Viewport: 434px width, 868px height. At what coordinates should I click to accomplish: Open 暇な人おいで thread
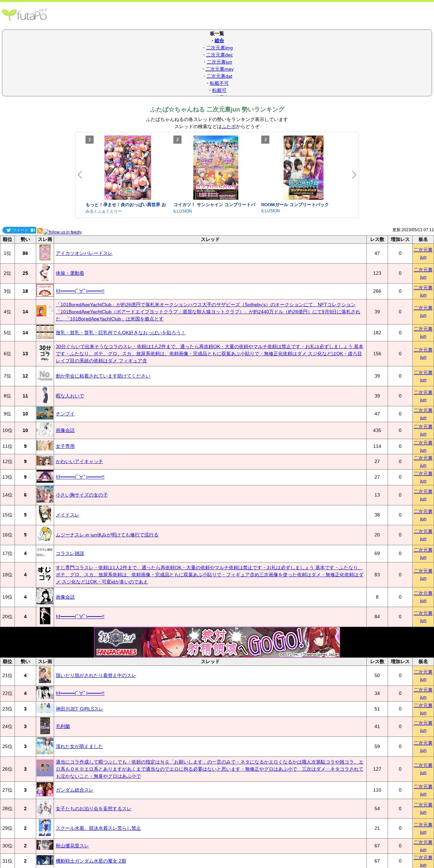click(x=70, y=396)
